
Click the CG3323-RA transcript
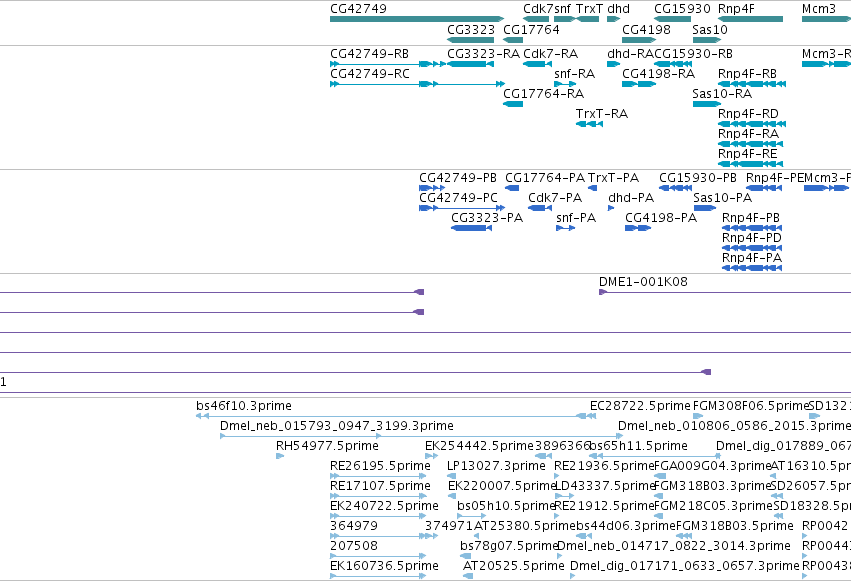coord(470,64)
